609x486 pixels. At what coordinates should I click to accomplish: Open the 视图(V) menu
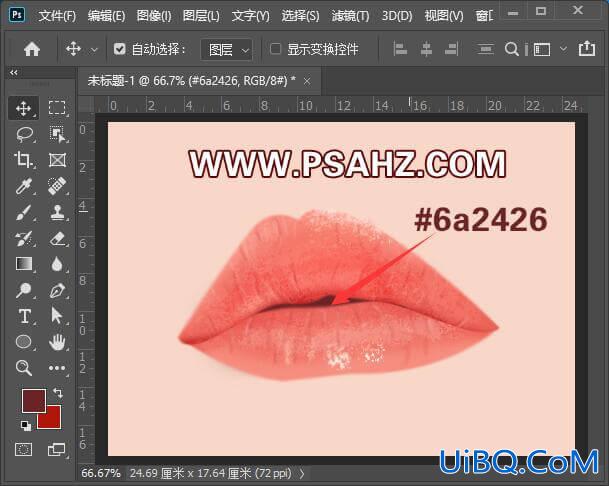pos(444,16)
